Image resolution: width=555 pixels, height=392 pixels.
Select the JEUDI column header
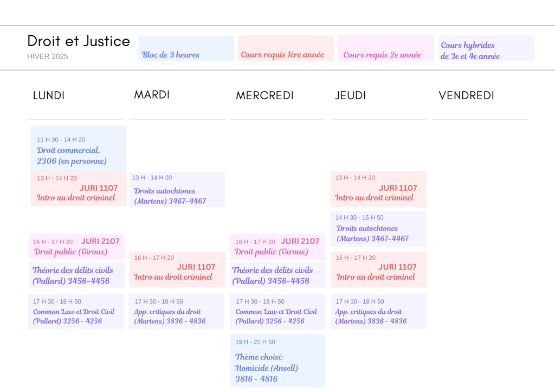[350, 95]
